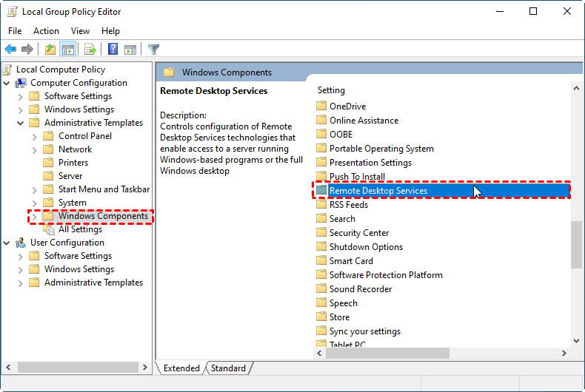
Task: Toggle the Show/Hide Console Tree icon
Action: click(x=68, y=50)
